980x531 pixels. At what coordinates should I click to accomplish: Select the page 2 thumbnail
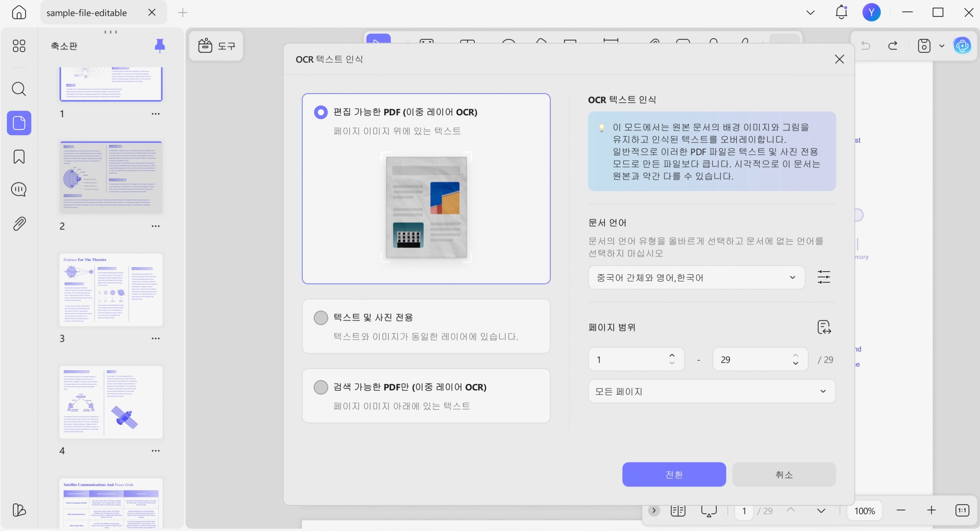tap(111, 177)
